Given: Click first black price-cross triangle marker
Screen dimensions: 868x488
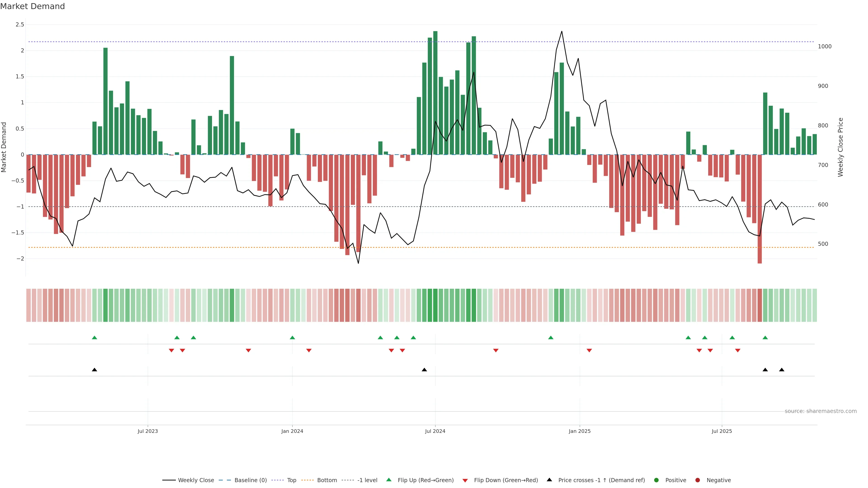Looking at the screenshot, I should tap(94, 370).
